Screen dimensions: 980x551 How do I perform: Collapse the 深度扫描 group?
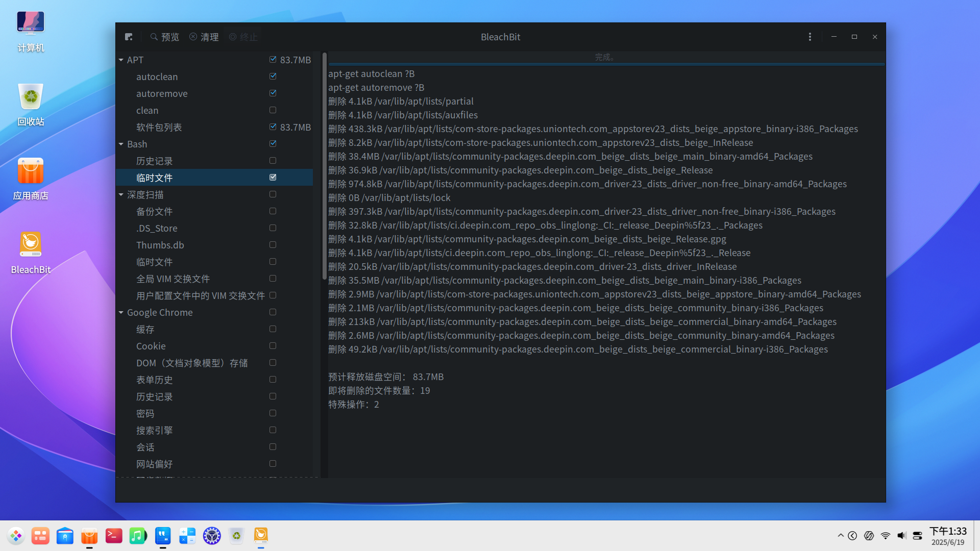(121, 194)
